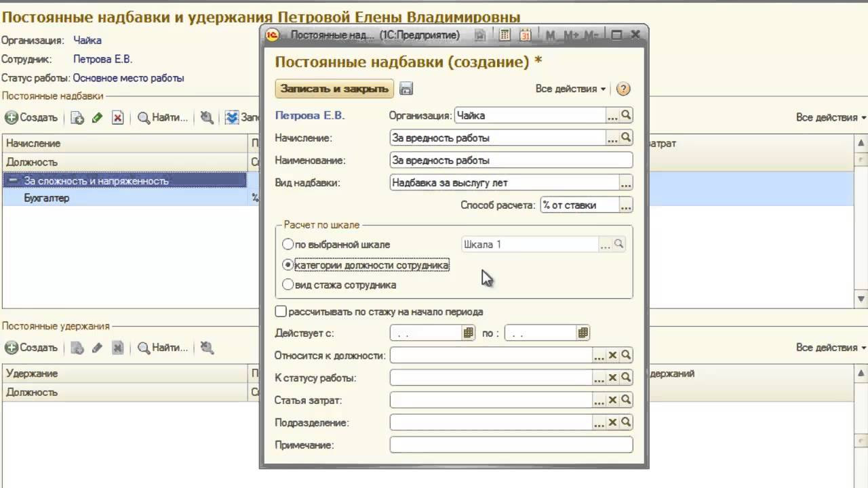This screenshot has height=488, width=868.
Task: Click pencil edit icon in удержания toolbar
Action: pos(97,348)
